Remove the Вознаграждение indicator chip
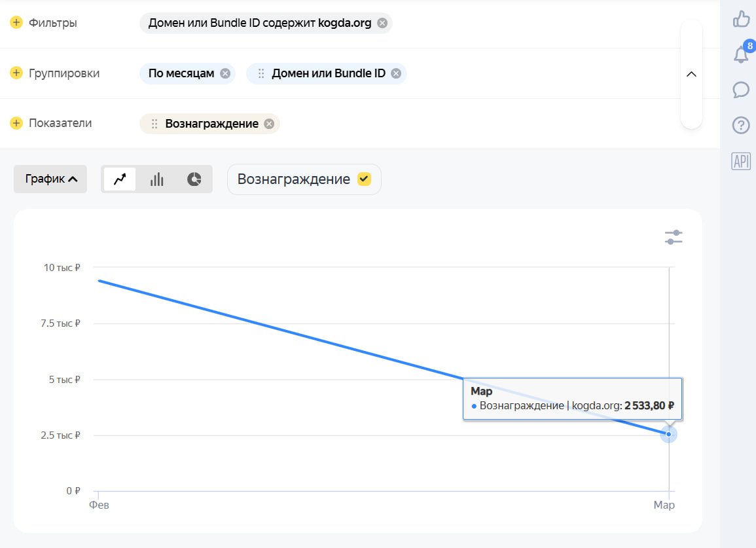This screenshot has width=756, height=548. click(x=269, y=124)
